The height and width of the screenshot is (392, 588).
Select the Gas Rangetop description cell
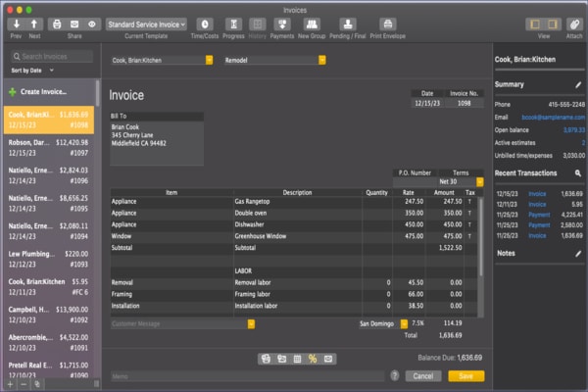pos(297,202)
